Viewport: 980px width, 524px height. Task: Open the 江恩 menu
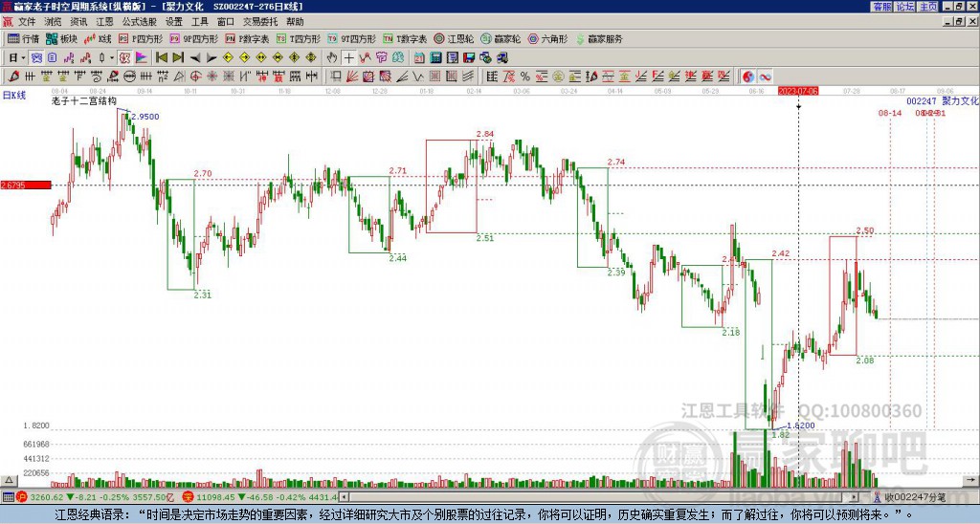click(x=104, y=22)
